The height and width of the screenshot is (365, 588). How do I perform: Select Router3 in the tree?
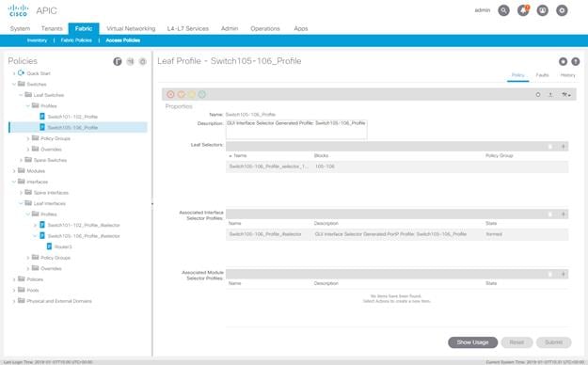point(63,246)
